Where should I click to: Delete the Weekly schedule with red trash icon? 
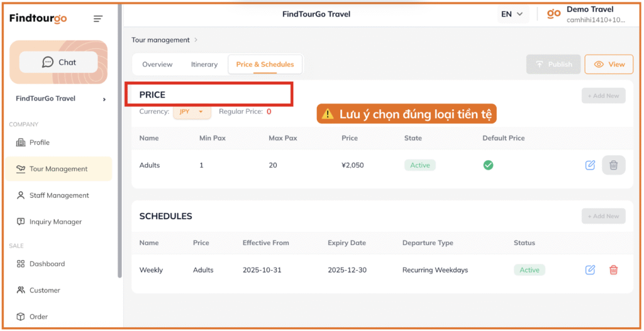(613, 270)
